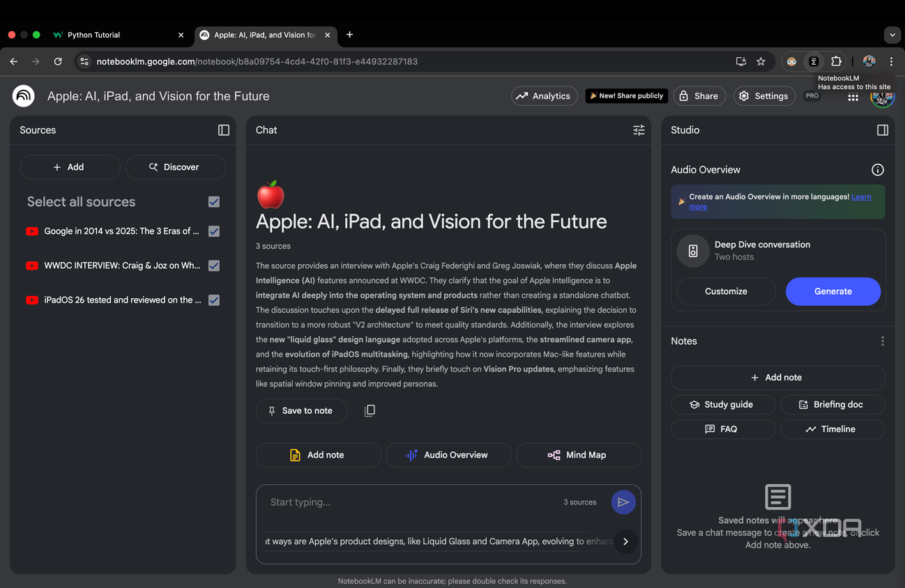Save summary to note
905x588 pixels.
[301, 411]
